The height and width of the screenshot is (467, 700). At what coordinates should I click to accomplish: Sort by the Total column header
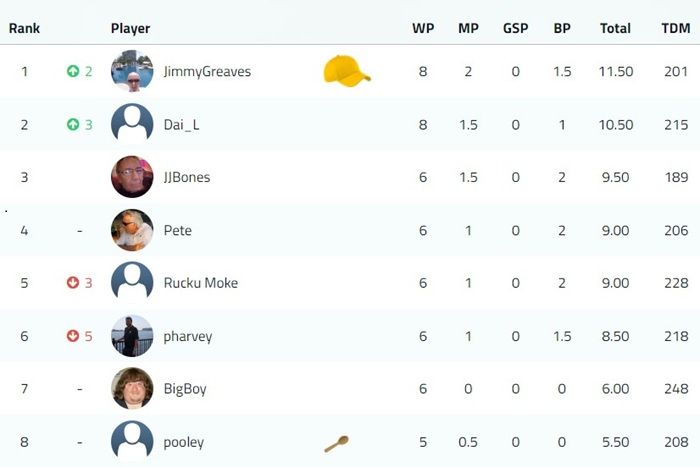tap(615, 28)
